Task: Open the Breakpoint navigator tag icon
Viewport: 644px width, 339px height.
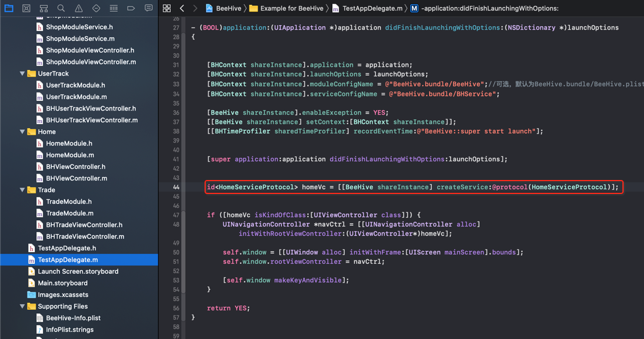Action: click(131, 8)
